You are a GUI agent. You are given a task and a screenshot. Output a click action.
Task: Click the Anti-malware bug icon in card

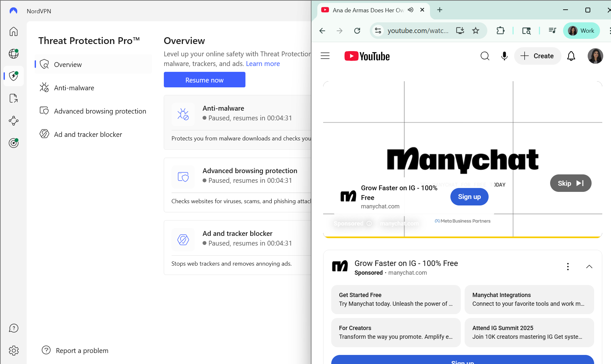click(183, 114)
